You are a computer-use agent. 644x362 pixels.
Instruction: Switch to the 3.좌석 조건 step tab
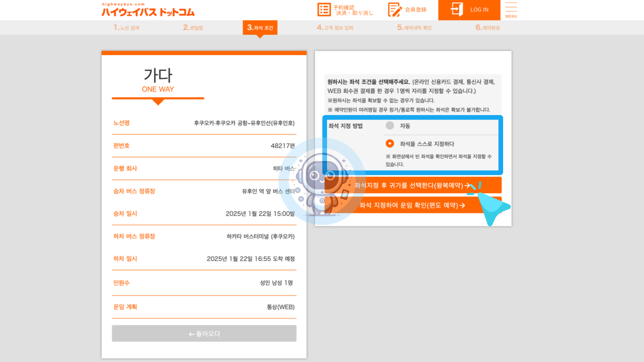pos(260,28)
